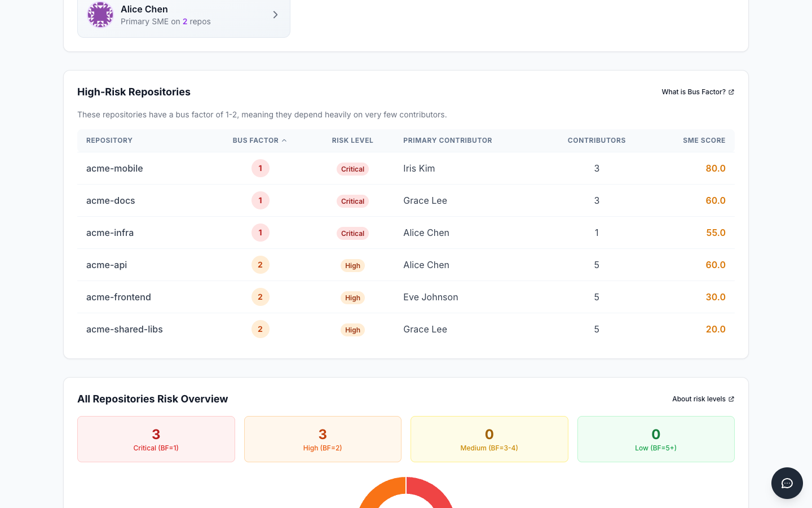Open the What is Bus Factor link
Screen dimensions: 812x508
point(694,91)
